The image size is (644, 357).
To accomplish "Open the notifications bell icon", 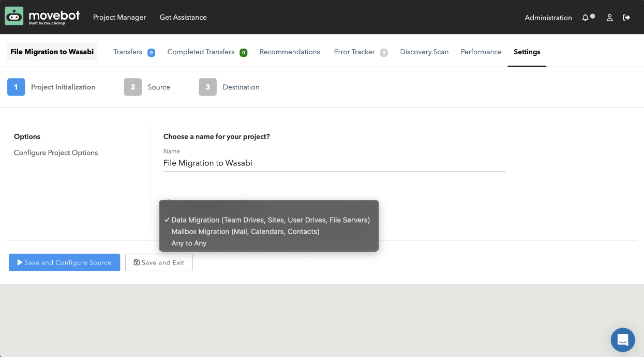I will tap(585, 18).
